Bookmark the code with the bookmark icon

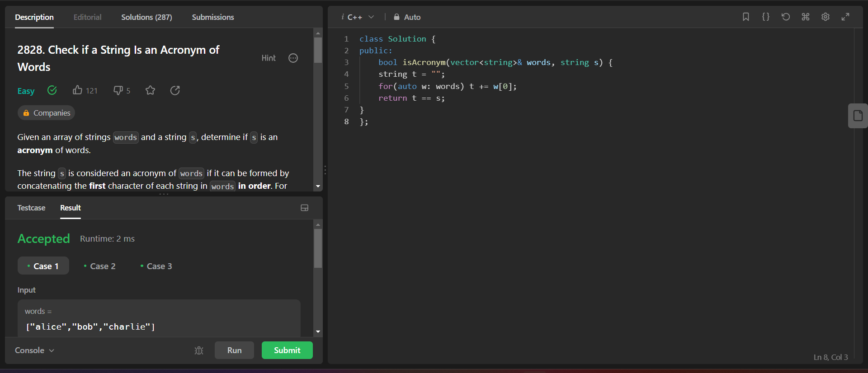click(x=746, y=17)
